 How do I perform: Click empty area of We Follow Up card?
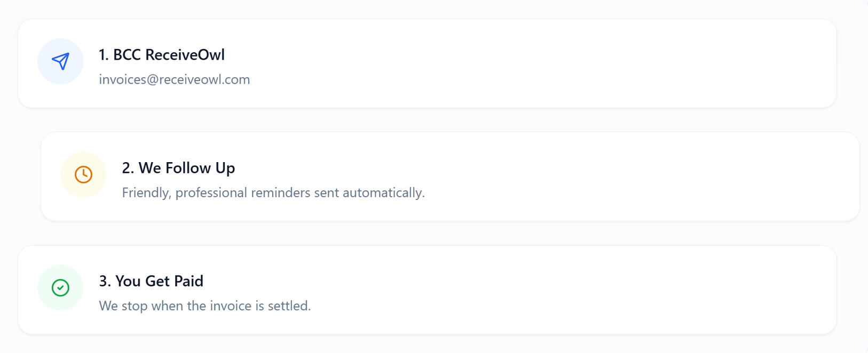(614, 177)
